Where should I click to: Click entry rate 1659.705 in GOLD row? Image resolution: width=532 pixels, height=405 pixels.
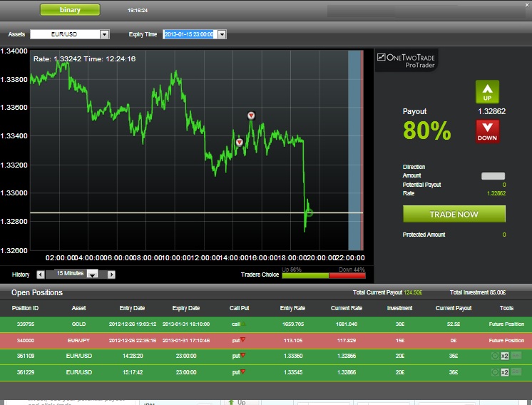tap(293, 324)
